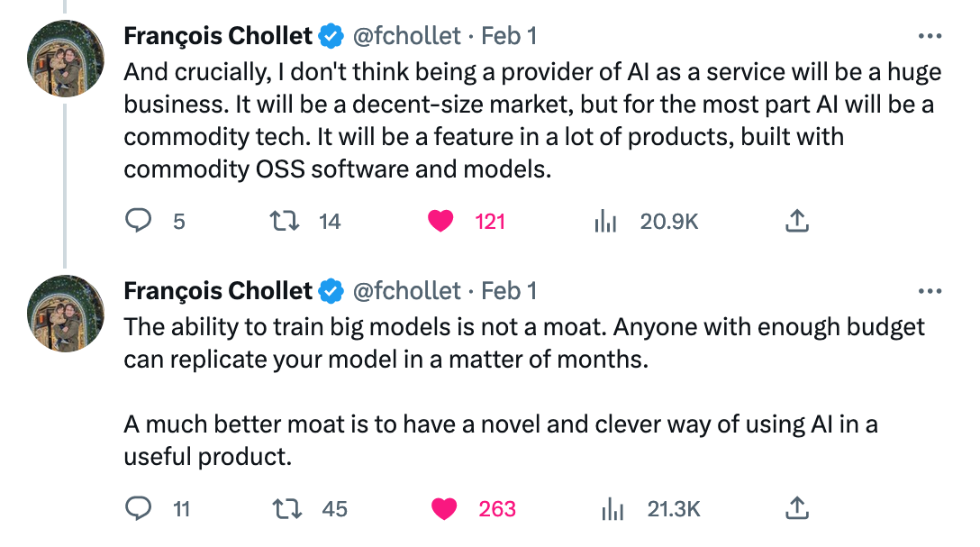
Task: Reply to the moat tweet with 11 replies
Action: pyautogui.click(x=138, y=508)
